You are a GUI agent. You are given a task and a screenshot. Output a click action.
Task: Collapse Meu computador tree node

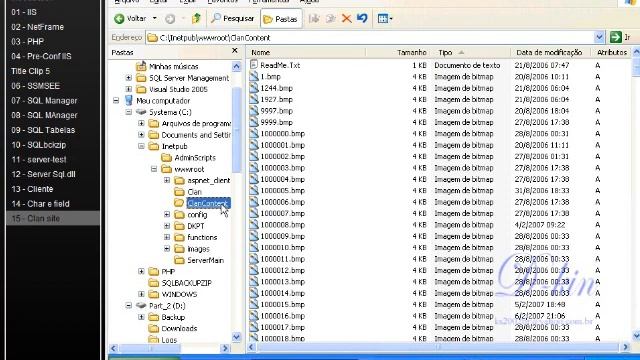click(x=116, y=100)
